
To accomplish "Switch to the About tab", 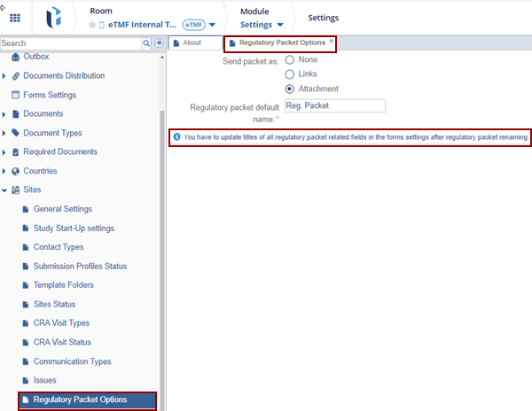I will (x=192, y=43).
